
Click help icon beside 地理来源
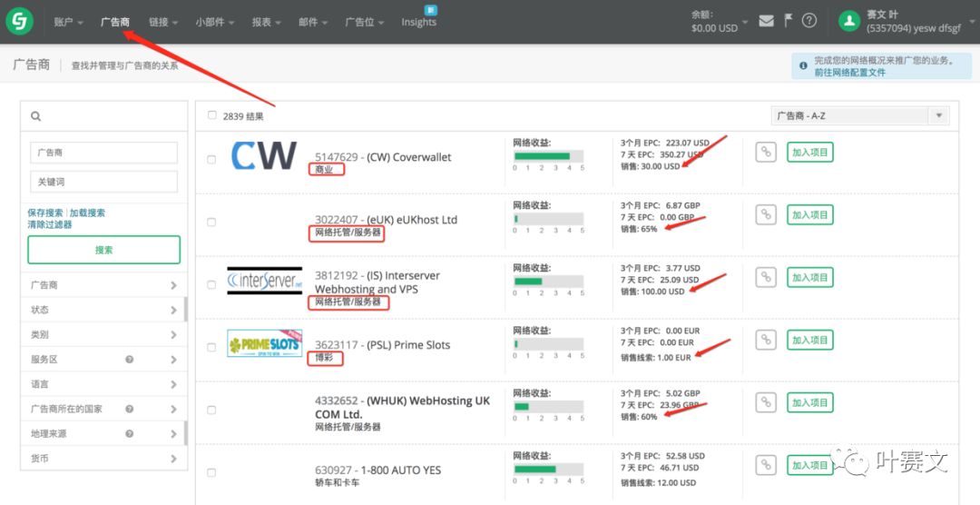130,433
